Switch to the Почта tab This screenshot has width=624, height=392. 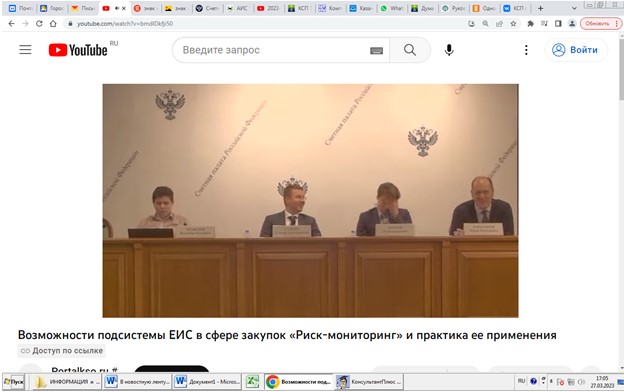click(x=21, y=8)
